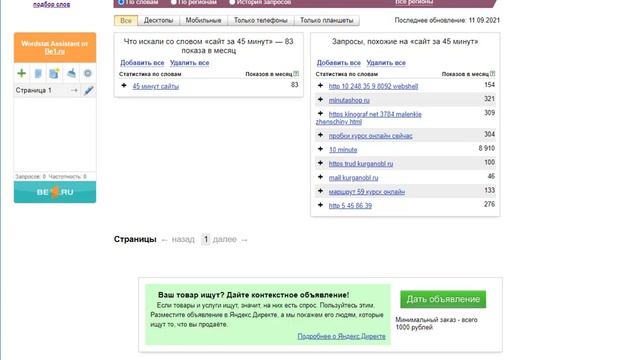Click 'Добавить все' in the similar queries block
The image size is (640, 360).
coord(338,63)
